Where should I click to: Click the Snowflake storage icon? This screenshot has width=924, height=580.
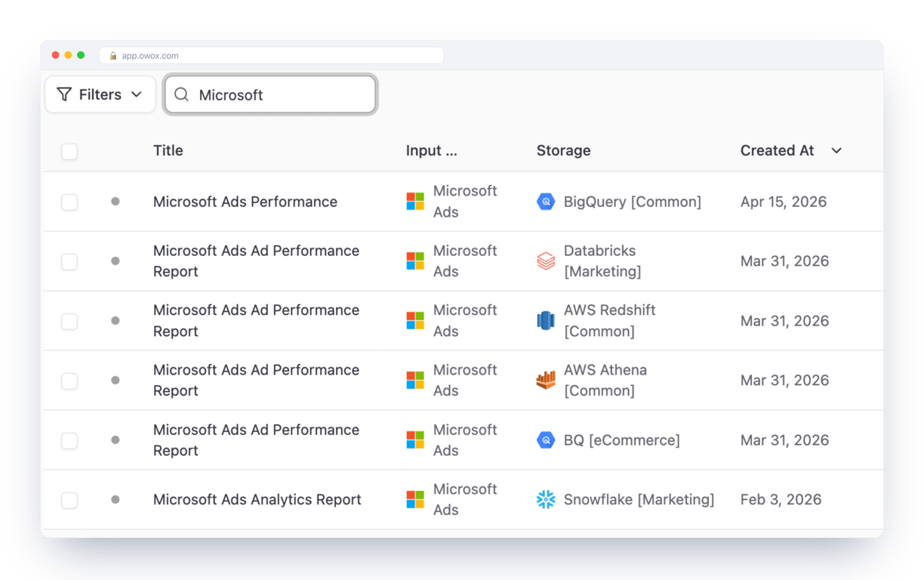pos(546,500)
